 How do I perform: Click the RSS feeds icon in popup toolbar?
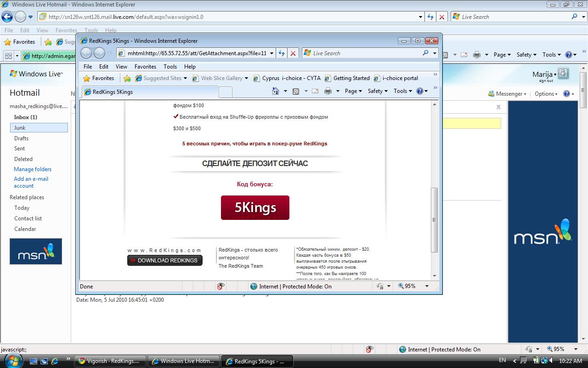tap(296, 91)
